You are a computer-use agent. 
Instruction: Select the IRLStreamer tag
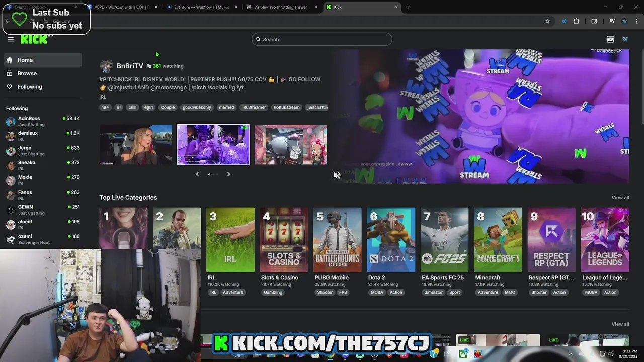click(254, 107)
